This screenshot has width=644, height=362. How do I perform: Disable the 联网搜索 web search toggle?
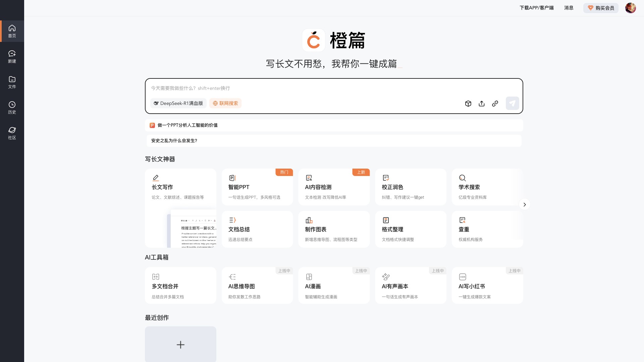click(x=225, y=103)
